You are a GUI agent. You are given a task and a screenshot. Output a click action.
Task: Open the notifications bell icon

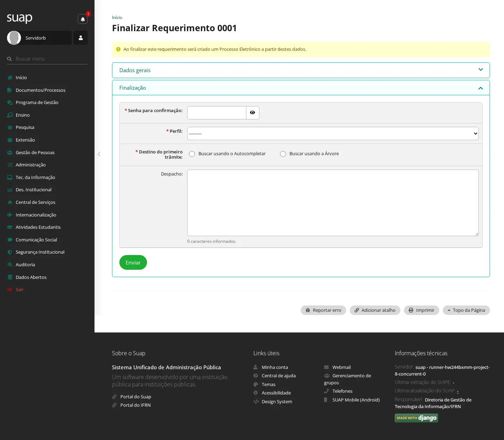pos(83,19)
